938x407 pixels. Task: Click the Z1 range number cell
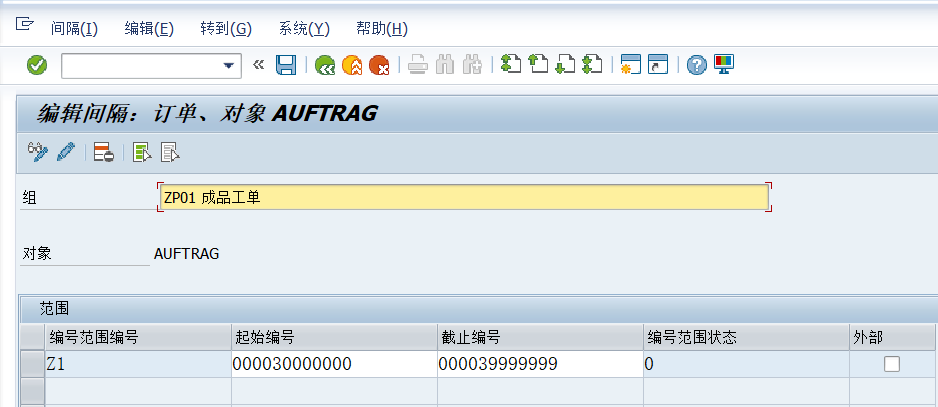tap(138, 364)
